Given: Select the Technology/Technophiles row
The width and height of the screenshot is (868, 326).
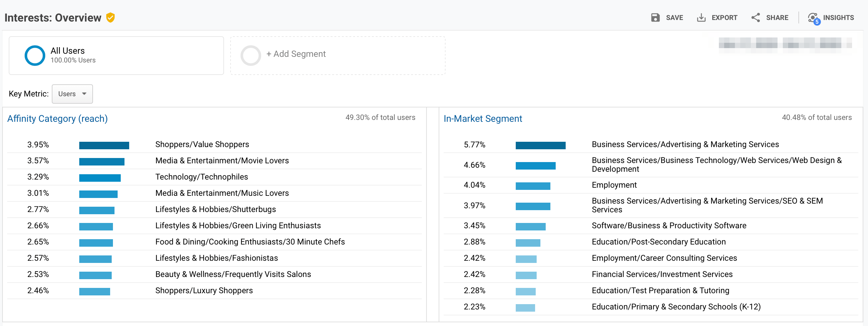Looking at the screenshot, I should pos(201,177).
